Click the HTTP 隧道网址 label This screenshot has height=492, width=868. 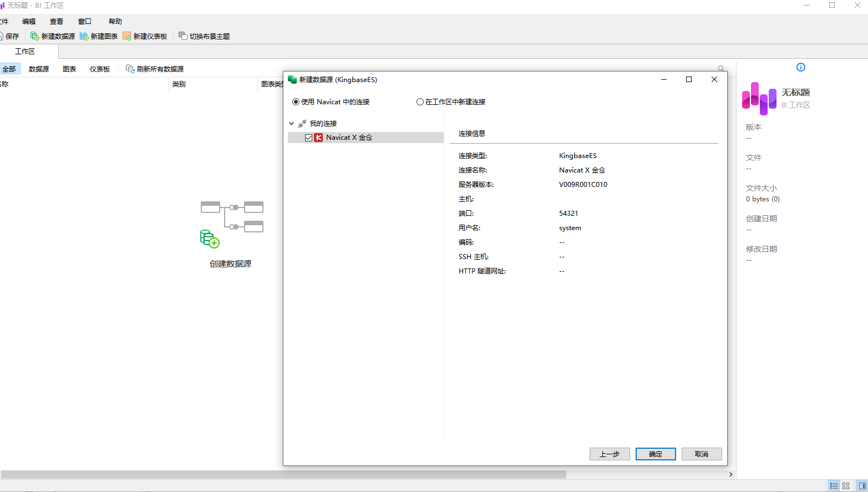[x=483, y=271]
